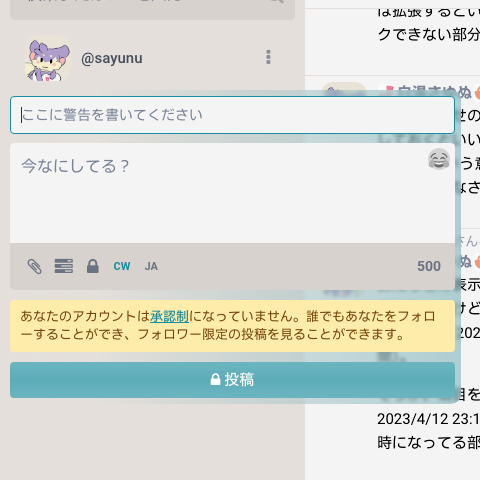Open the post timestamped 2023/4/12

coord(428,419)
